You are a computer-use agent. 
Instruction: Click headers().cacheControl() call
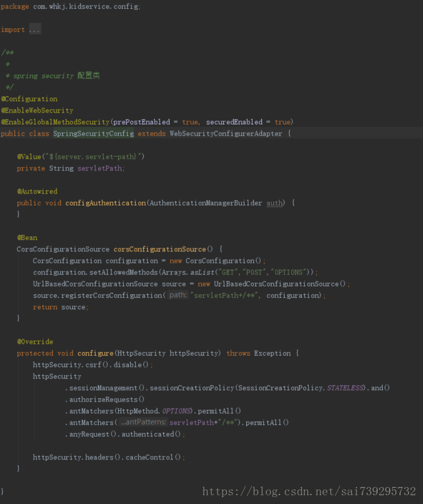point(133,457)
